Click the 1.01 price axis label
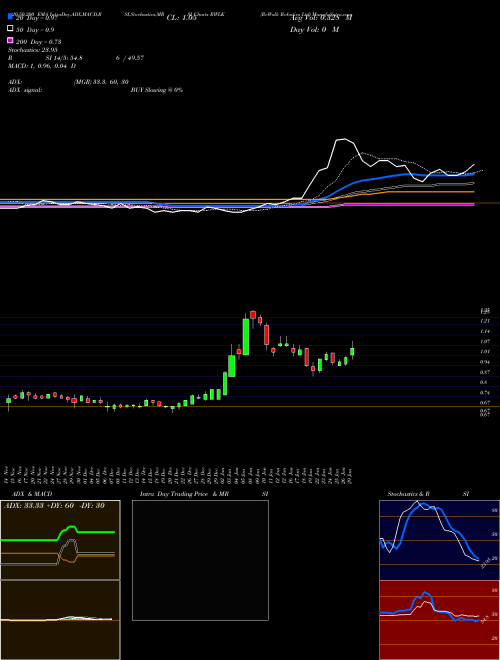Image resolution: width=500 pixels, height=660 pixels. (x=485, y=351)
